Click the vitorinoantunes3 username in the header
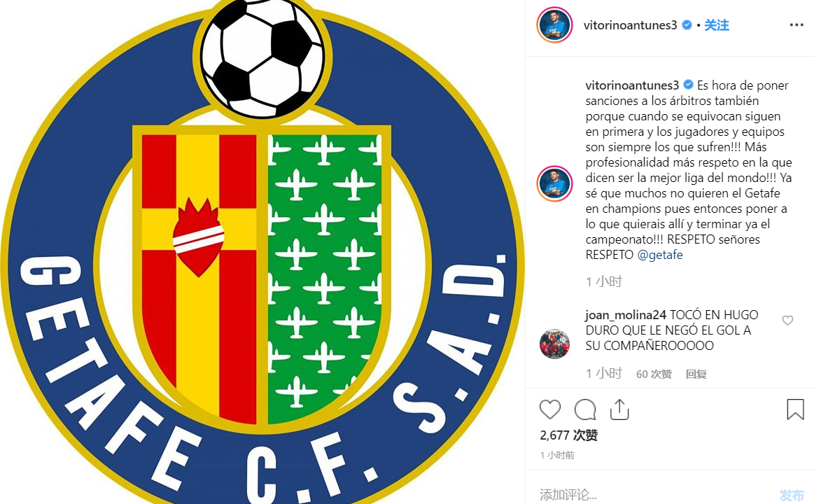Viewport: 814px width, 504px height. 630,25
